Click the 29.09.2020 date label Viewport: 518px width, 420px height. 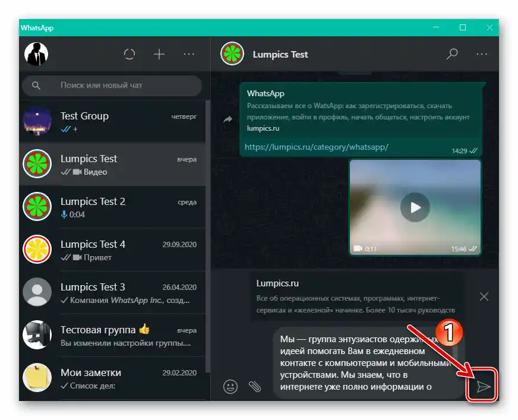point(179,245)
